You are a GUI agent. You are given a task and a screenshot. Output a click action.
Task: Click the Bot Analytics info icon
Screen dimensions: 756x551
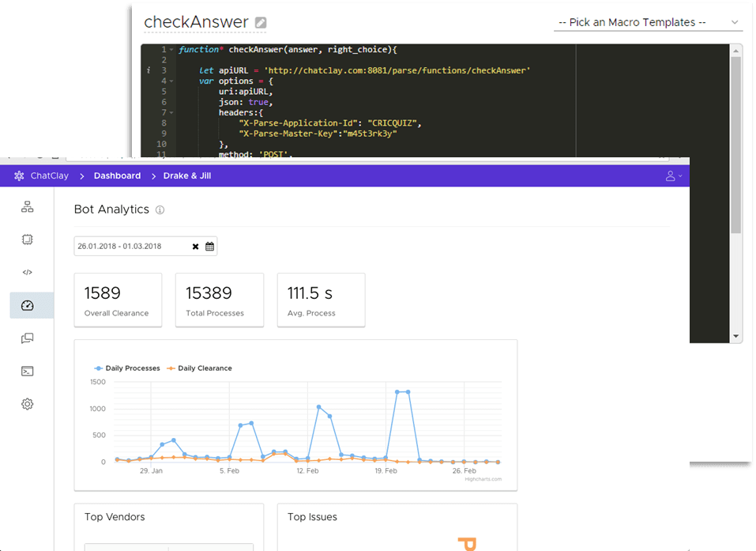pyautogui.click(x=160, y=209)
